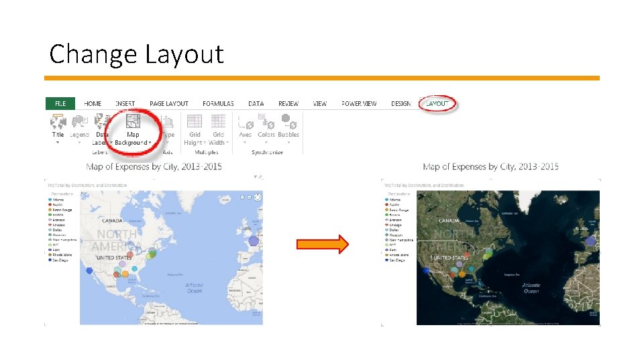Select the Atlanta bubble on the light map
Screen dimensions: 644x362
coord(134,268)
